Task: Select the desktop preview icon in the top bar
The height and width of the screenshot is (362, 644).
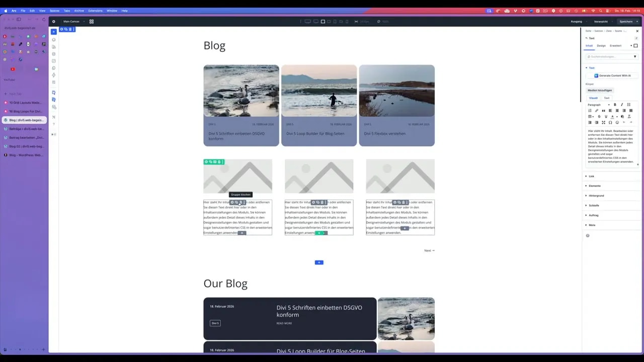Action: (307, 22)
